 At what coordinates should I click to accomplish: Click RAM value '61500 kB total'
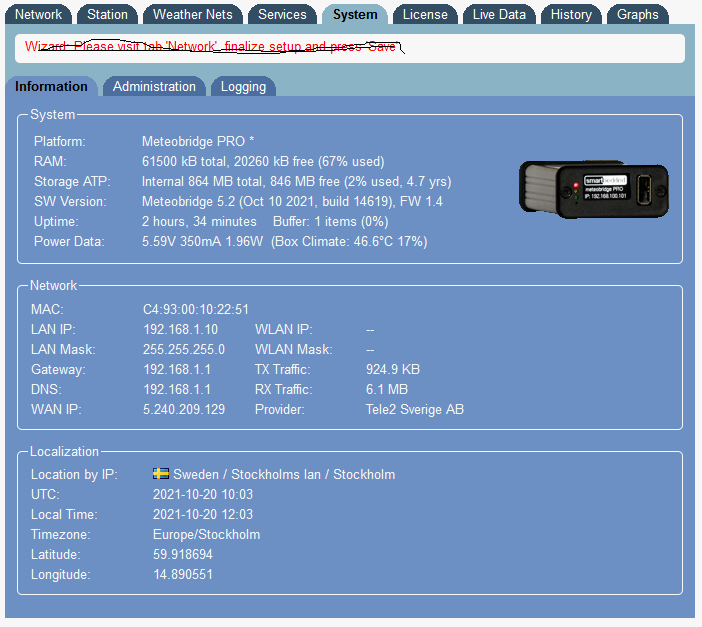(184, 161)
